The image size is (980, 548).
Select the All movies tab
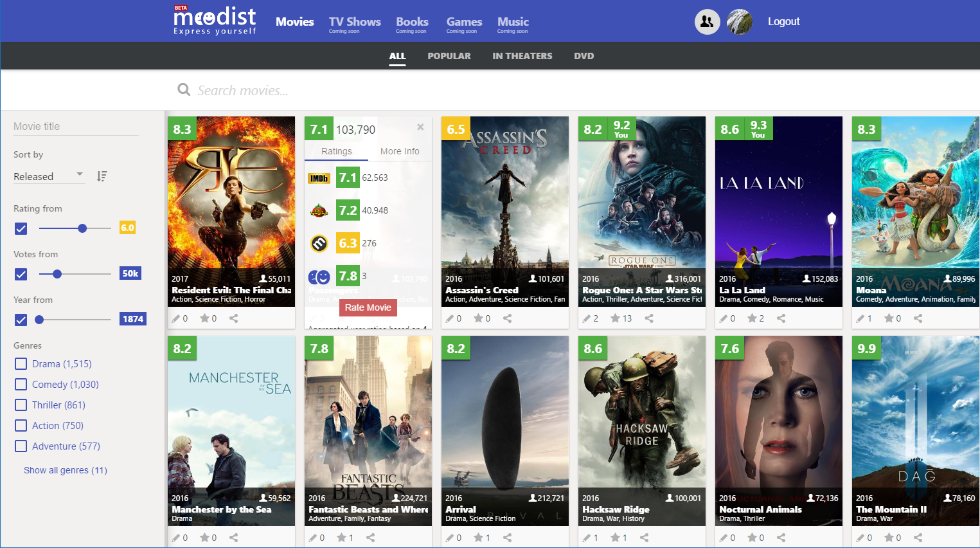tap(398, 56)
